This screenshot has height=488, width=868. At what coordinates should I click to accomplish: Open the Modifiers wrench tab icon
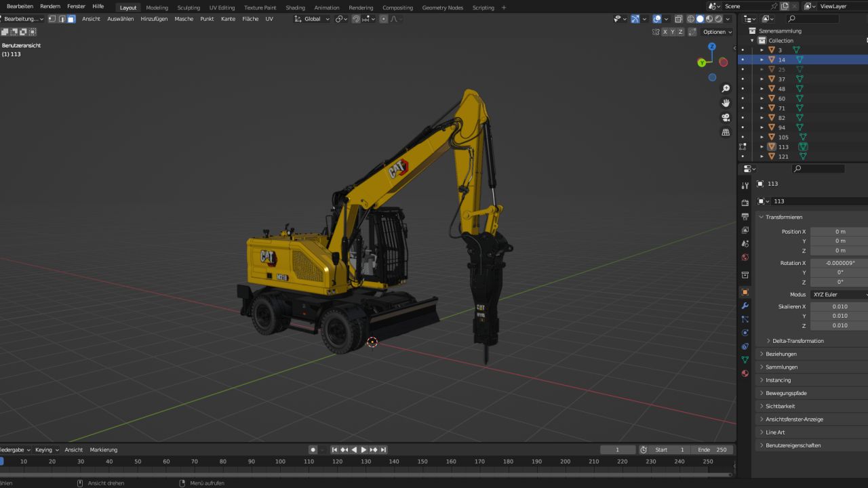(x=745, y=306)
